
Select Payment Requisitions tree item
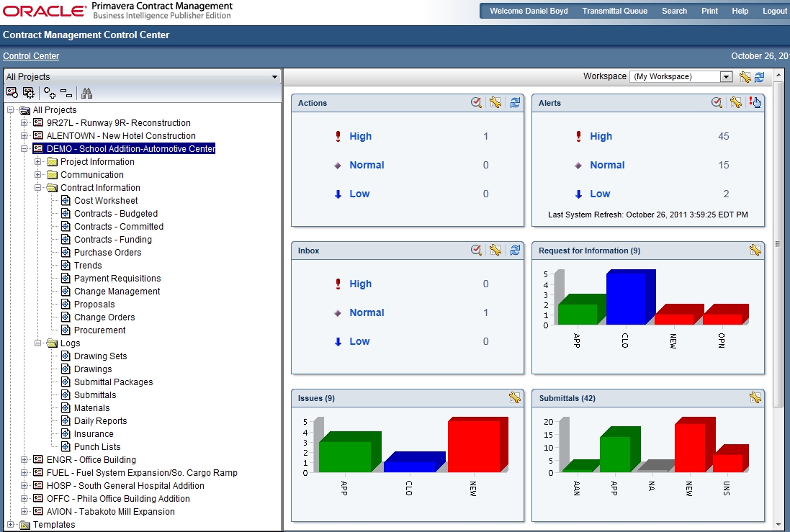(x=117, y=278)
